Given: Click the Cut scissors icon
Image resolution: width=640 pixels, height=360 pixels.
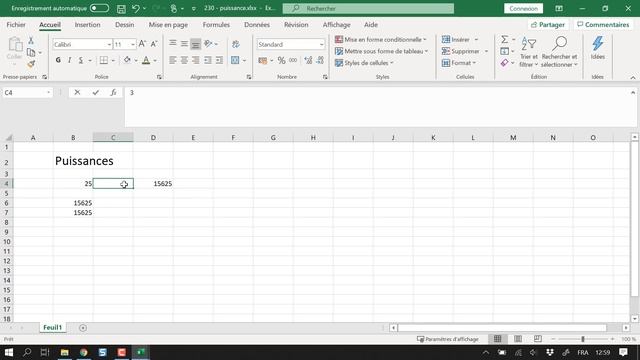Looking at the screenshot, I should (31, 40).
